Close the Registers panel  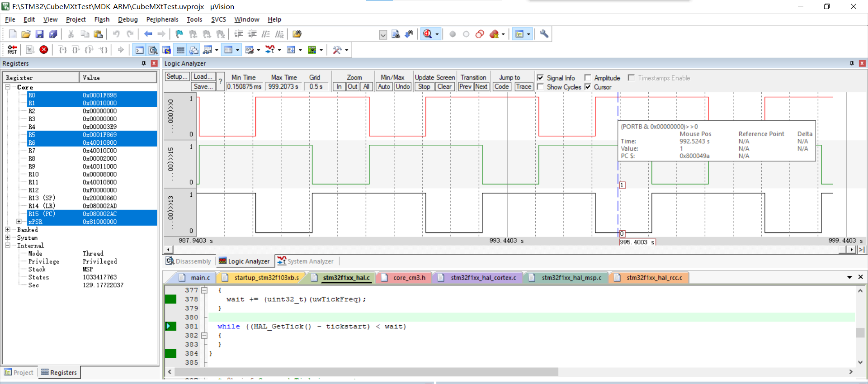(154, 63)
